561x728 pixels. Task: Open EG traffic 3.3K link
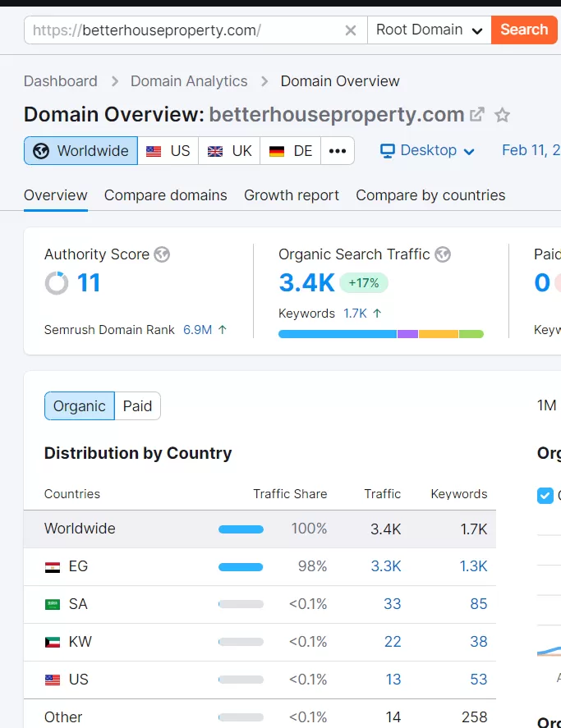click(x=386, y=566)
